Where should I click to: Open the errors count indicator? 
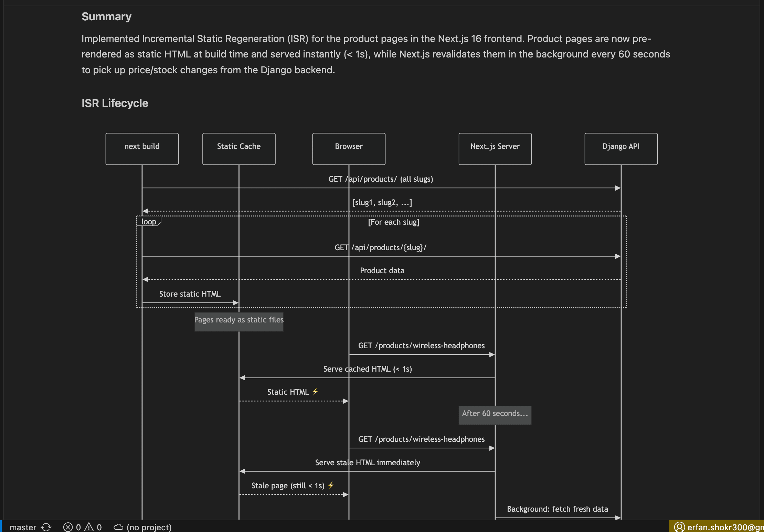[72, 527]
